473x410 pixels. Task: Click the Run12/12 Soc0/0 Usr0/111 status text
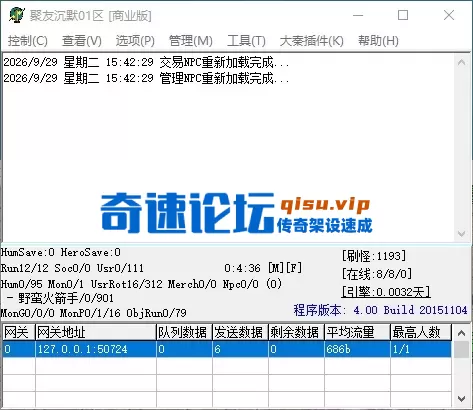click(72, 268)
